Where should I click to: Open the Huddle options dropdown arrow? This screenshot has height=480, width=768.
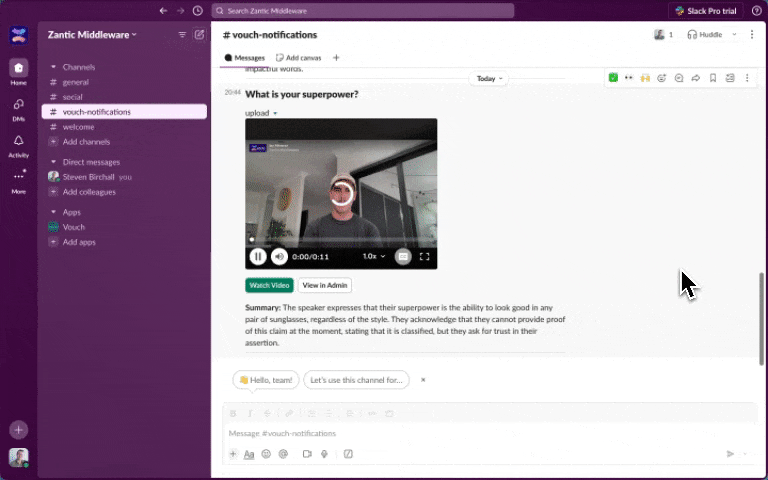[x=734, y=35]
